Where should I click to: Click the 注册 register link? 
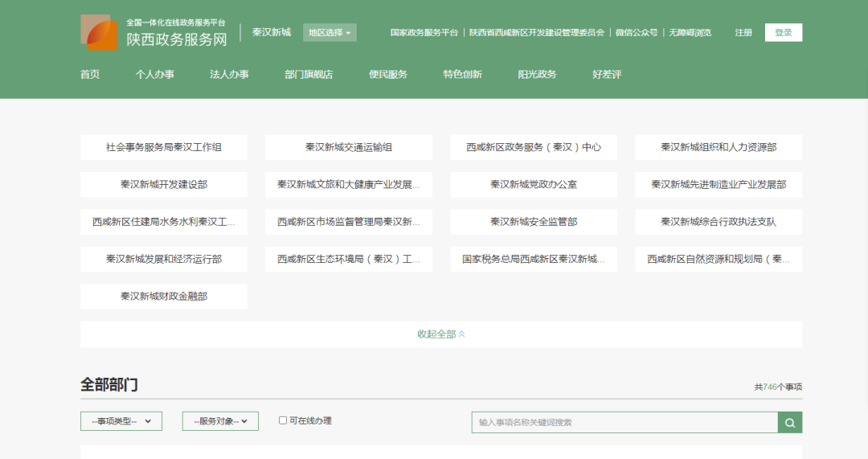coord(743,33)
